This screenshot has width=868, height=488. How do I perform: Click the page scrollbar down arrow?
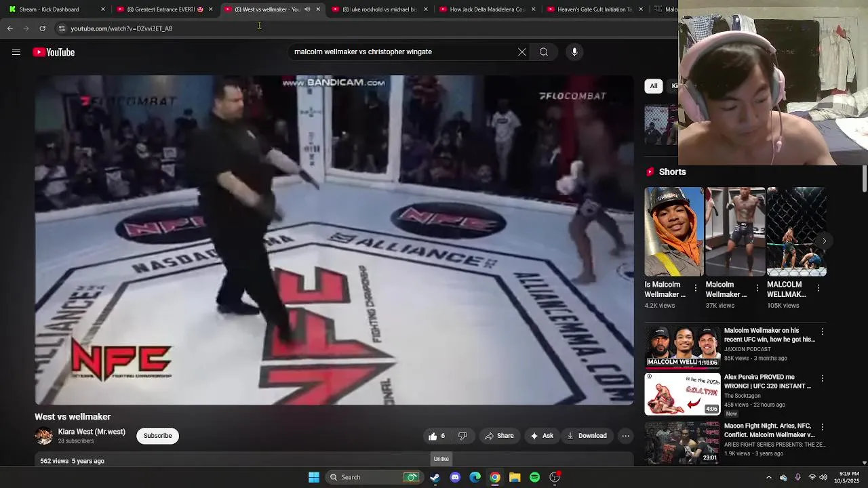pyautogui.click(x=864, y=463)
